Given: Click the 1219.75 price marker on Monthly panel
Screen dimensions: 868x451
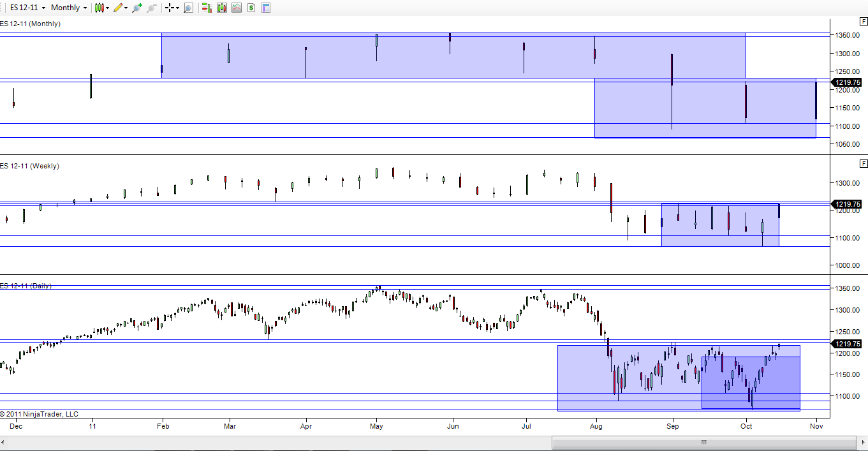Looking at the screenshot, I should click(848, 82).
